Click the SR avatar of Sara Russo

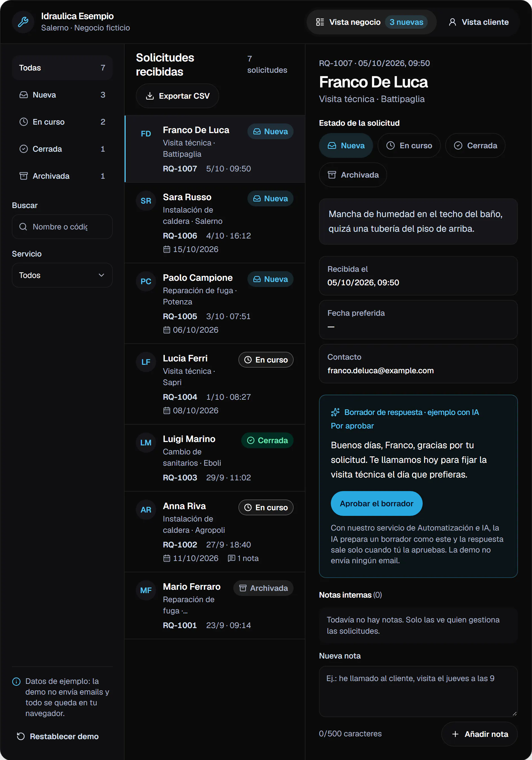coord(146,201)
